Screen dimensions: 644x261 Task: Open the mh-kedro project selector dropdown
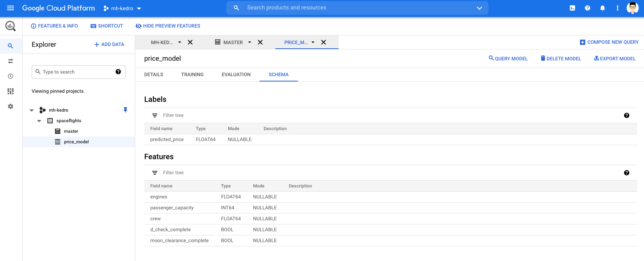click(122, 8)
